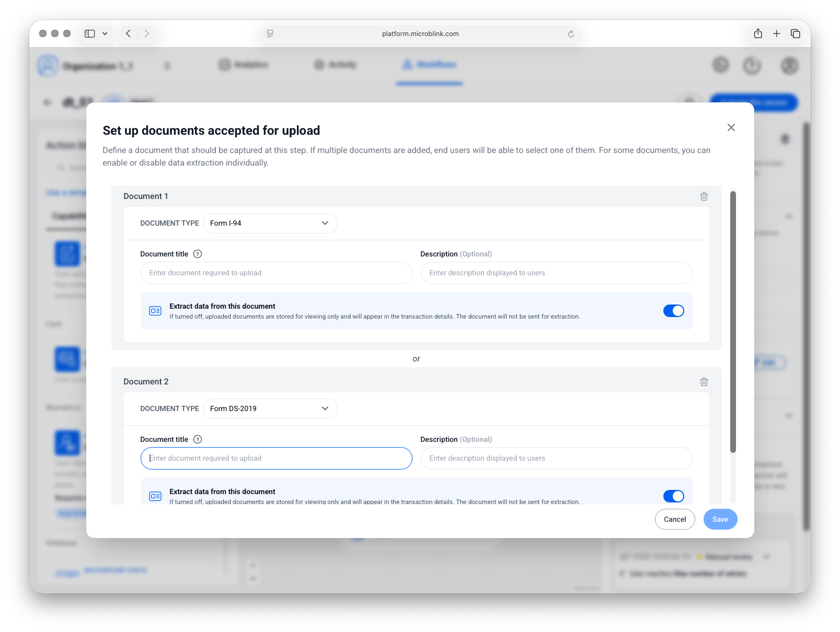This screenshot has height=632, width=840.
Task: Click help icon beside Document 2 title
Action: coord(198,439)
